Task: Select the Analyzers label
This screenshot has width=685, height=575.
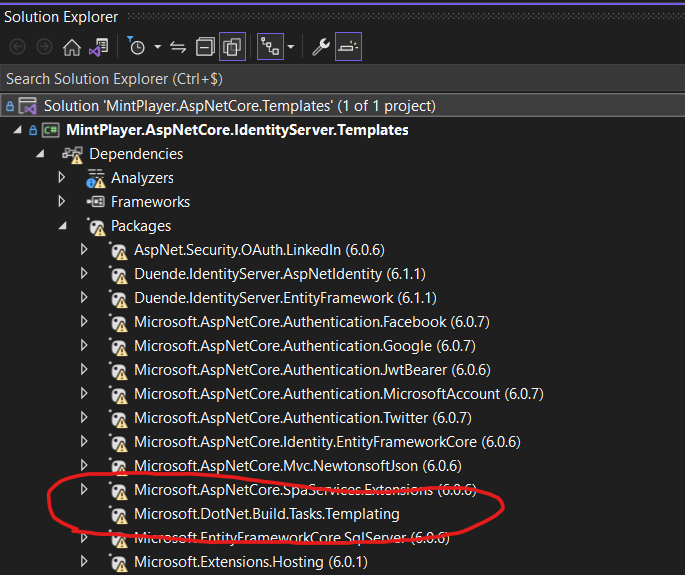Action: click(142, 178)
